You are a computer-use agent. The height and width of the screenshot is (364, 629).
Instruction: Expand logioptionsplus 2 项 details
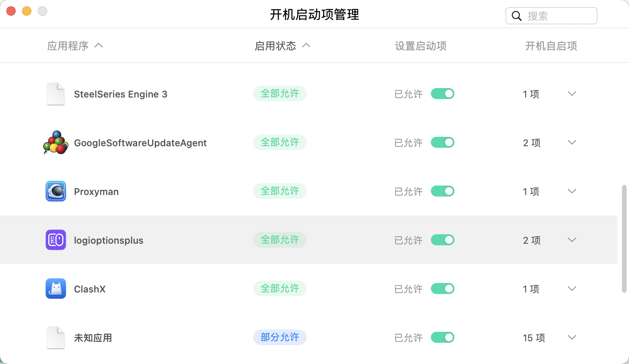pos(572,240)
